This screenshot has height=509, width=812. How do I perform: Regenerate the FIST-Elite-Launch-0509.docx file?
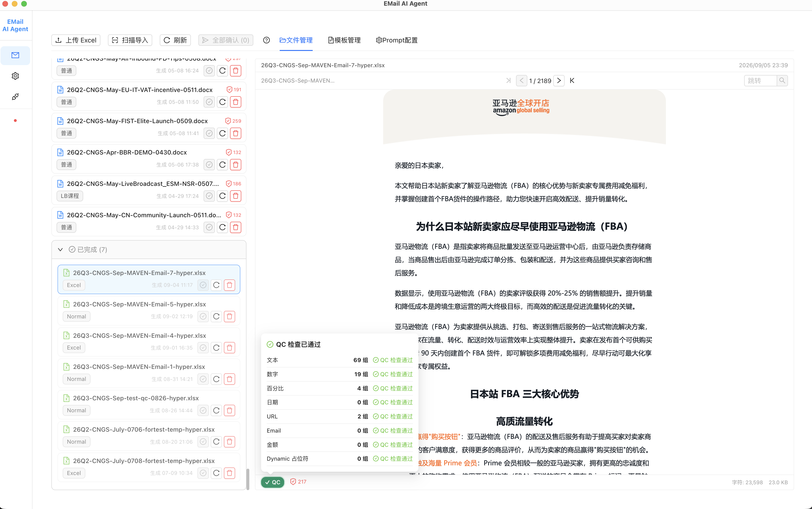(222, 133)
